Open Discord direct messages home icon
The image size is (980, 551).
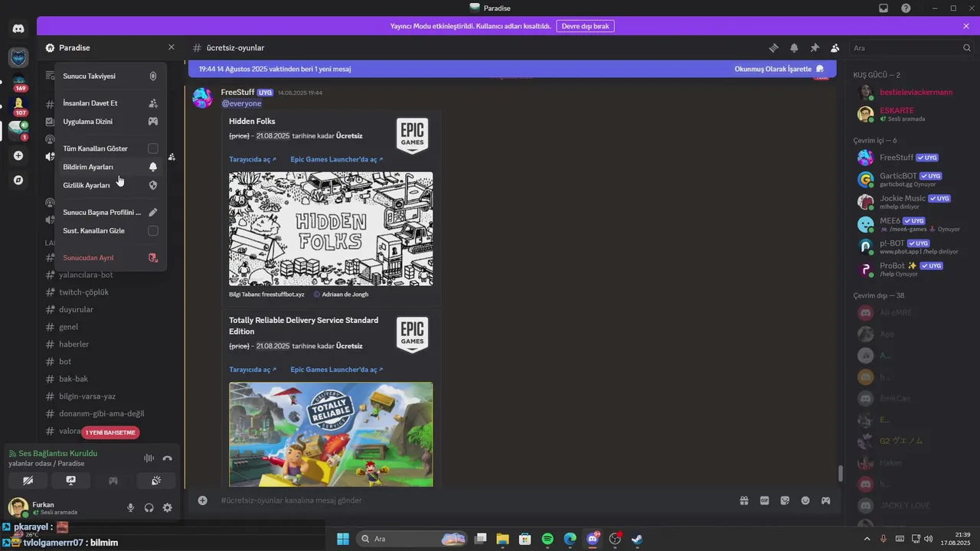tap(18, 28)
